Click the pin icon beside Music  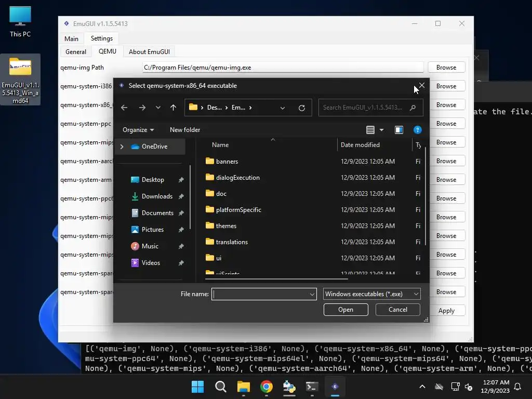[x=181, y=246]
